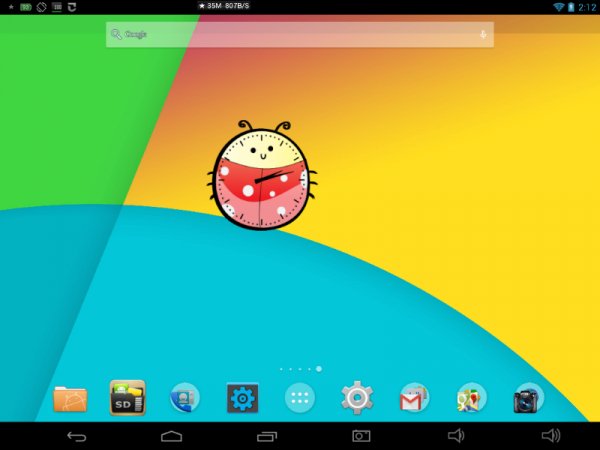Tap the Wi-Fi status icon
600x450 pixels.
(x=559, y=7)
